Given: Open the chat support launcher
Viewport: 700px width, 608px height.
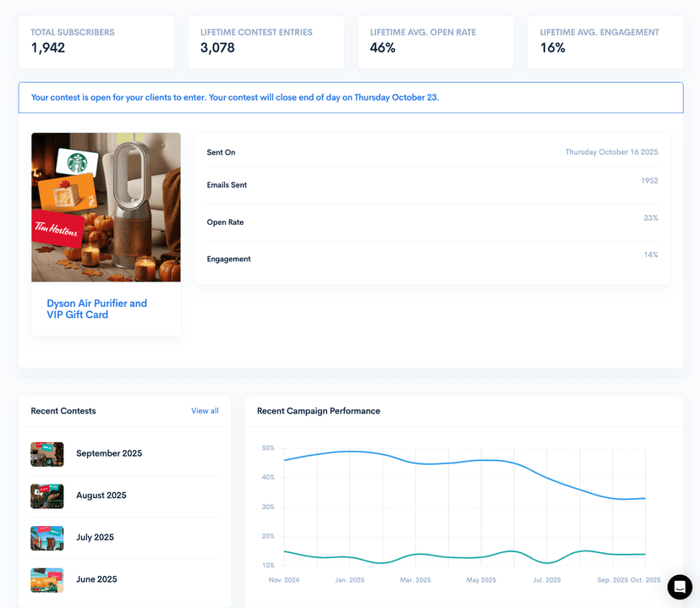Looking at the screenshot, I should (679, 587).
